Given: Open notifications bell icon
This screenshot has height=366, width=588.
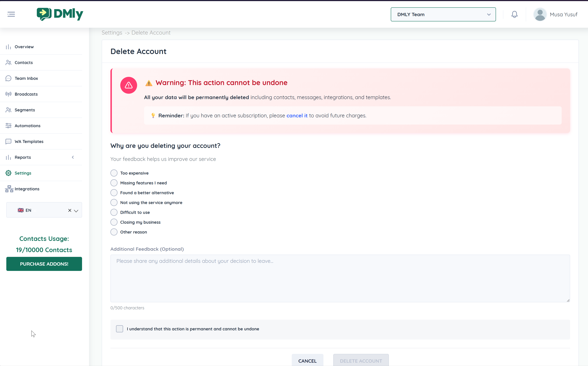Looking at the screenshot, I should pyautogui.click(x=514, y=14).
